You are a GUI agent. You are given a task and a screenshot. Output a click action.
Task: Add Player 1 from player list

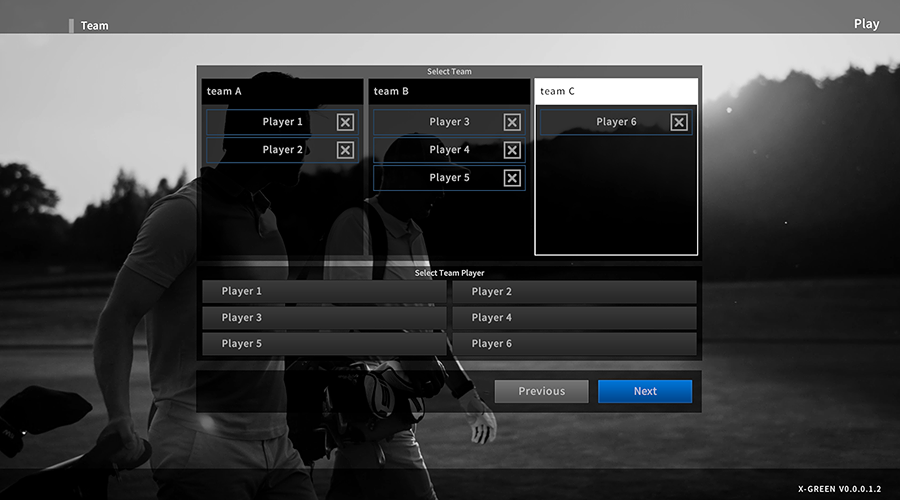[324, 291]
